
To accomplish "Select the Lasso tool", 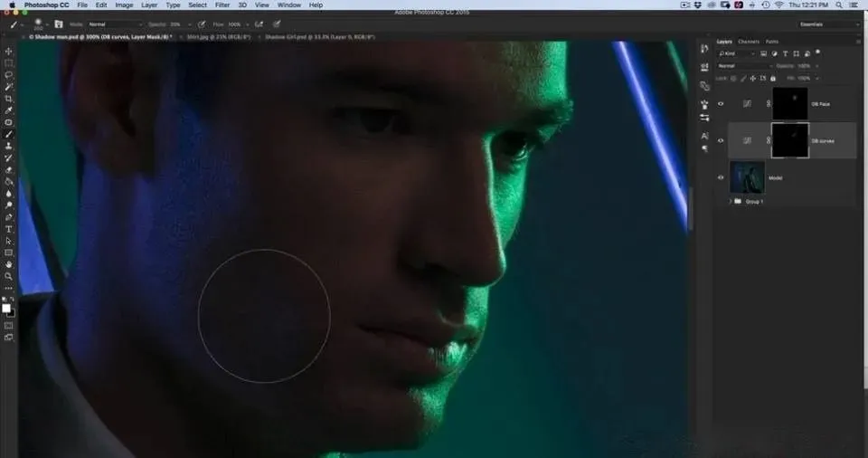I will 9,75.
